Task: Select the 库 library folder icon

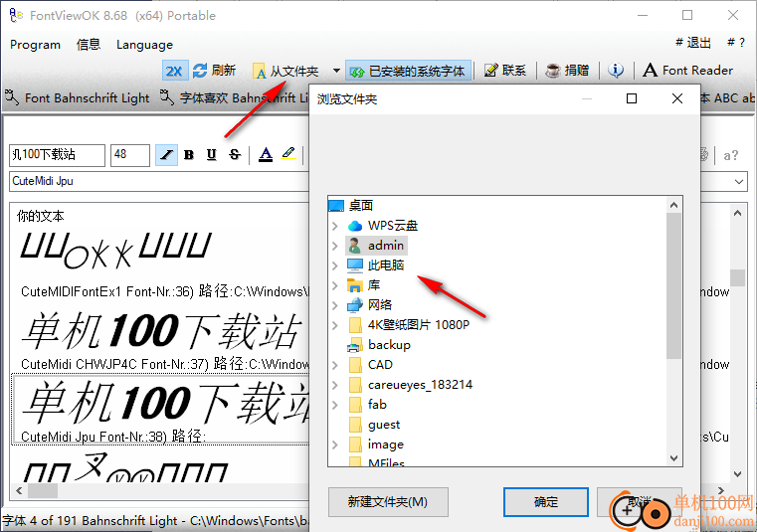Action: [x=355, y=285]
